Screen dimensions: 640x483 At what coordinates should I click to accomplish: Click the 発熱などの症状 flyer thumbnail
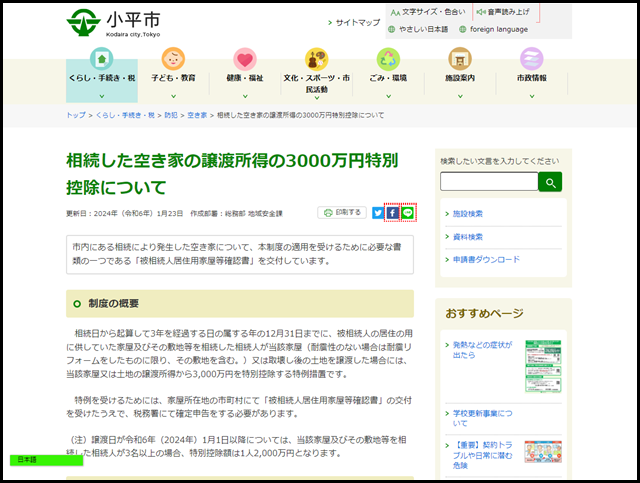[x=543, y=366]
